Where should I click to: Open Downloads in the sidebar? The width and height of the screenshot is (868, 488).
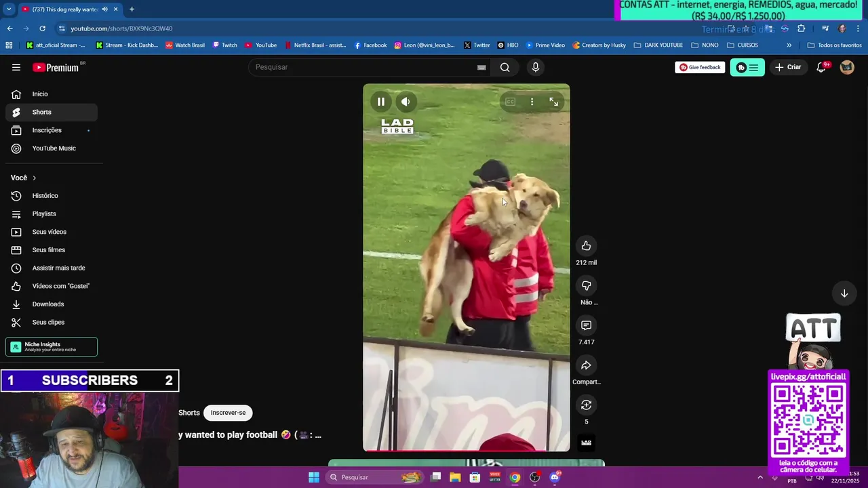(x=52, y=304)
